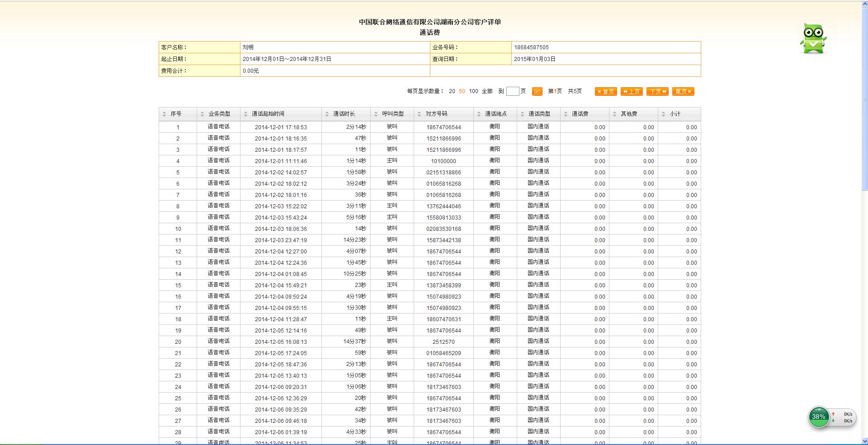Select 全部 to show all records
Image resolution: width=868 pixels, height=445 pixels.
point(487,91)
